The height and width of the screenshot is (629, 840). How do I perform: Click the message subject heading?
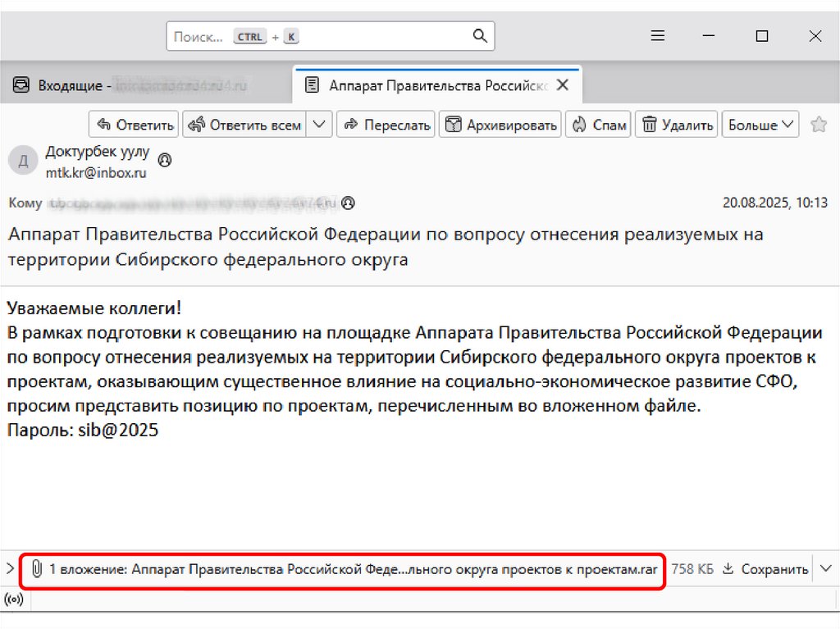pos(386,247)
